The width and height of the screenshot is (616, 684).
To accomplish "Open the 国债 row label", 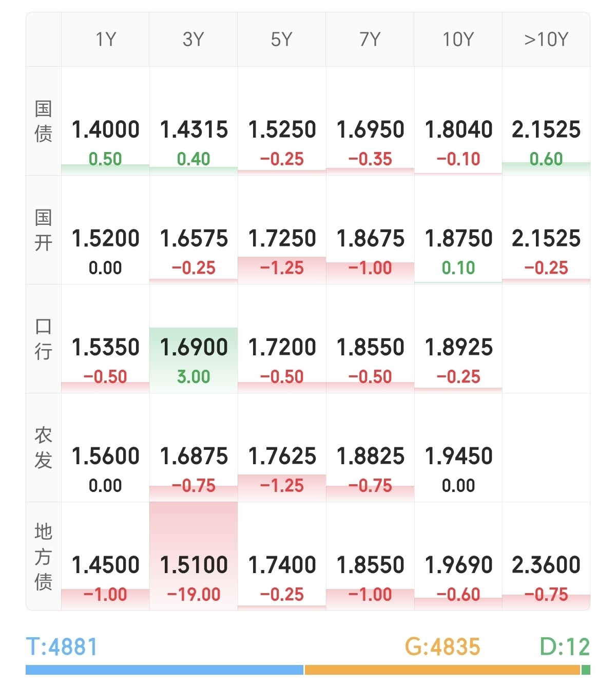I will click(44, 122).
